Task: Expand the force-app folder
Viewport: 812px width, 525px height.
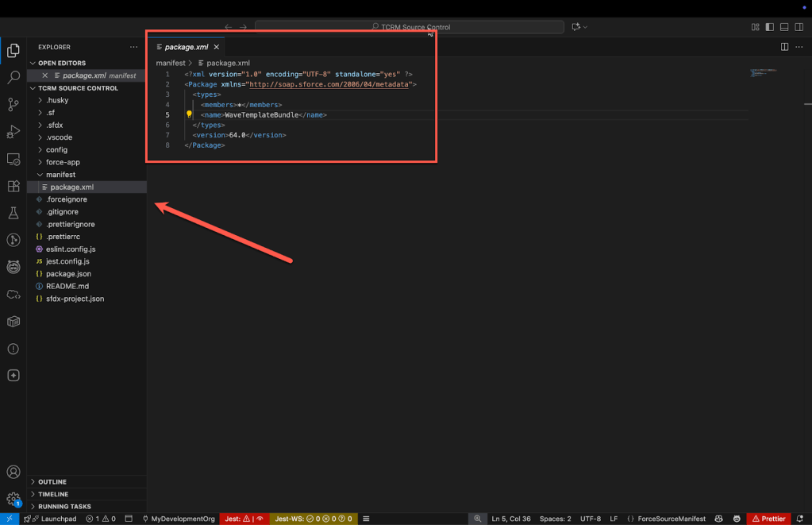Action: pyautogui.click(x=63, y=162)
